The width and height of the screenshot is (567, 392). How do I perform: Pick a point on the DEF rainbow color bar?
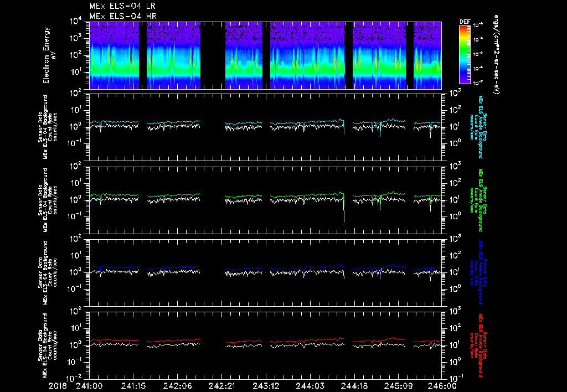tap(465, 55)
